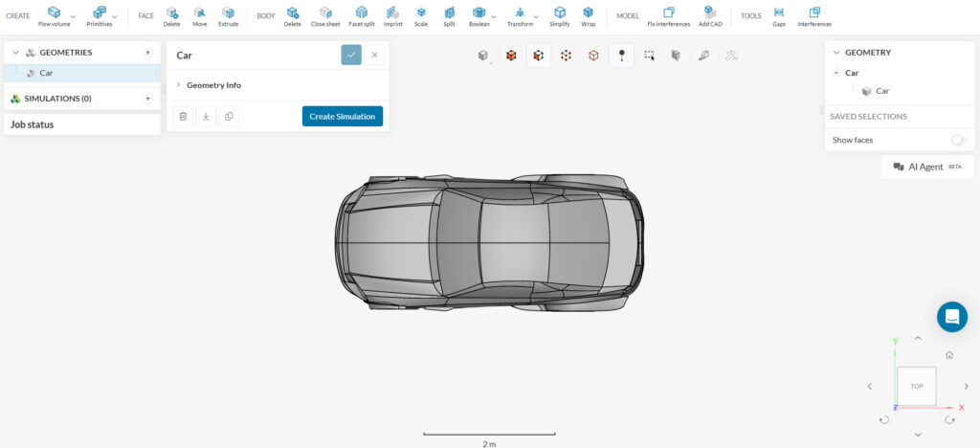Select the Close sheet tool
Image resolution: width=980 pixels, height=448 pixels.
(325, 16)
